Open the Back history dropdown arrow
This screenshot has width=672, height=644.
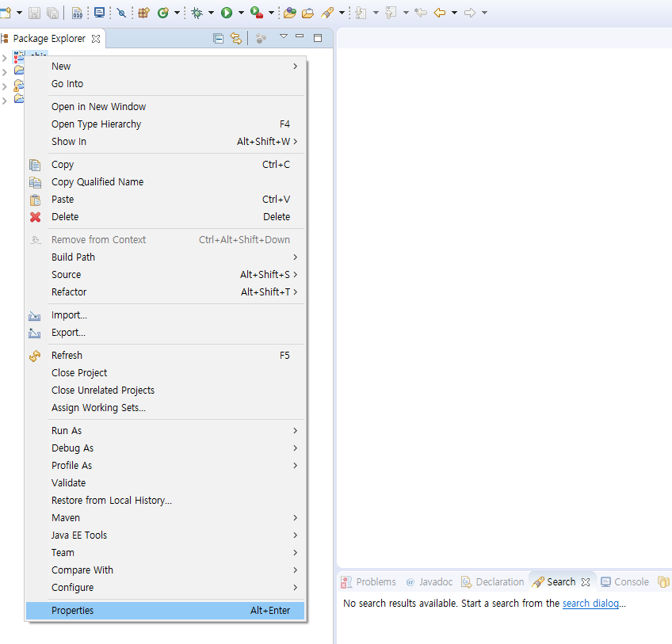454,13
